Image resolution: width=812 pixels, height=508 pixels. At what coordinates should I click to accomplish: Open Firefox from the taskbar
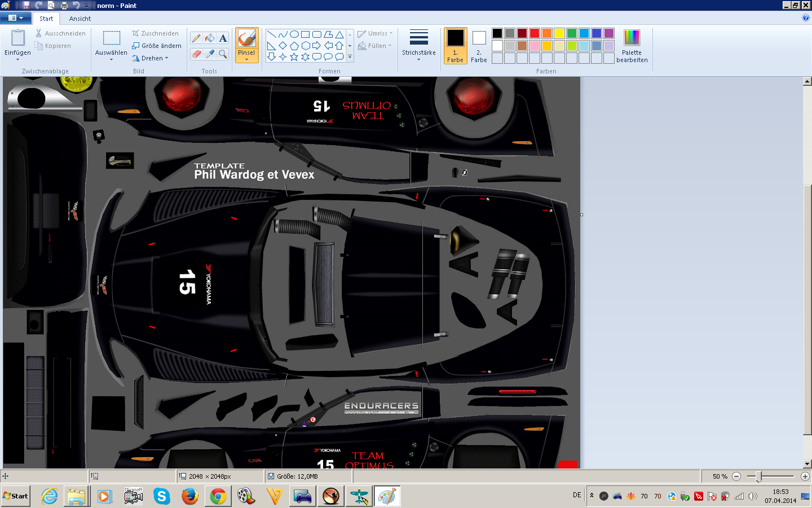click(x=190, y=497)
